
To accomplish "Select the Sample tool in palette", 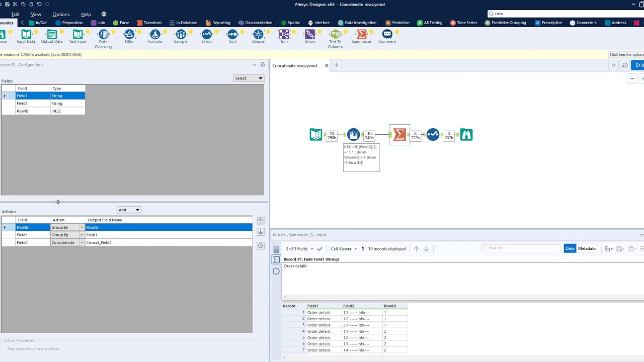I will click(x=181, y=36).
